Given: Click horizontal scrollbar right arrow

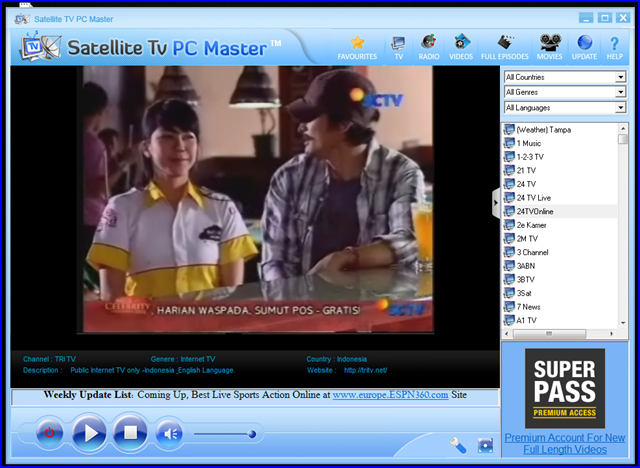Looking at the screenshot, I should [x=611, y=334].
